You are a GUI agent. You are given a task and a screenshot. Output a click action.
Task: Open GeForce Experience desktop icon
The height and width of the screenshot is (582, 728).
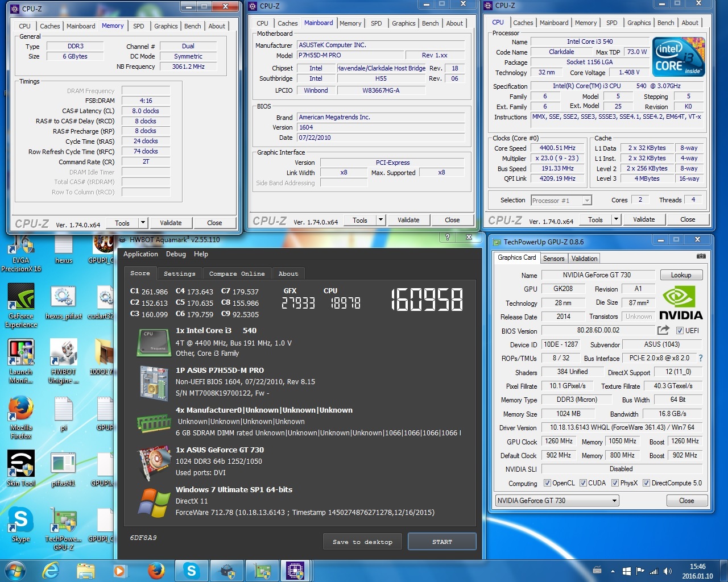click(21, 306)
